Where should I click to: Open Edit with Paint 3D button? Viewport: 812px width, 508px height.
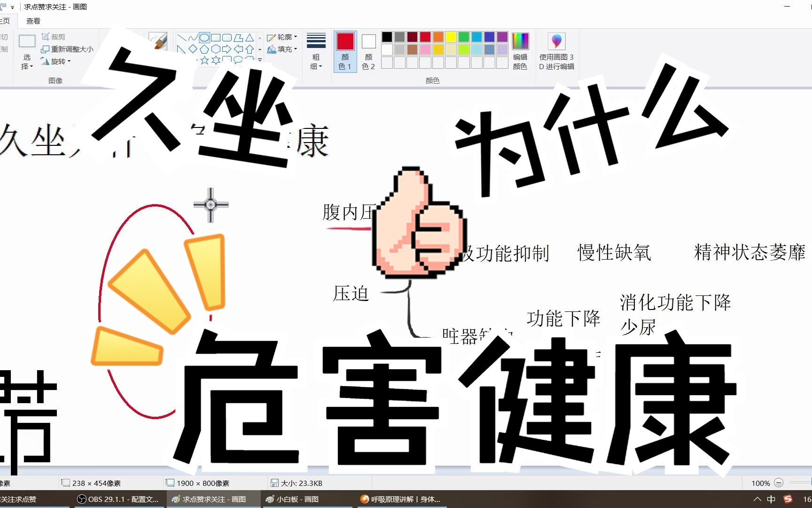pos(557,51)
